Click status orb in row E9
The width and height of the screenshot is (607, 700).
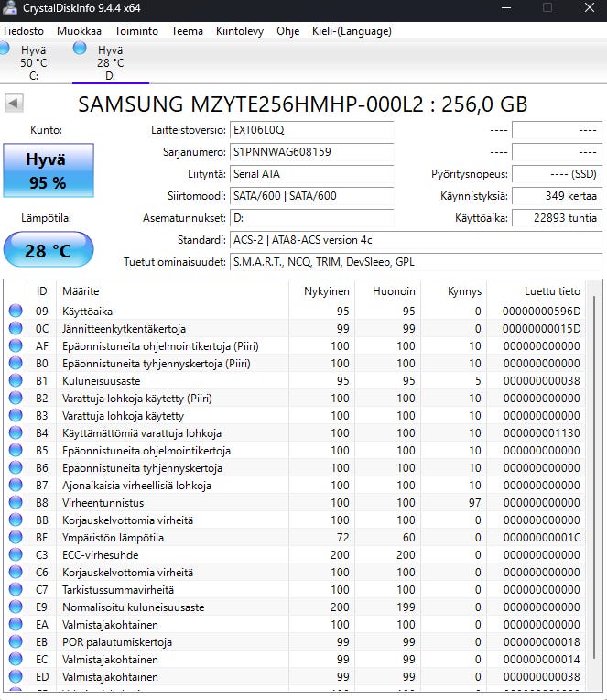16,607
